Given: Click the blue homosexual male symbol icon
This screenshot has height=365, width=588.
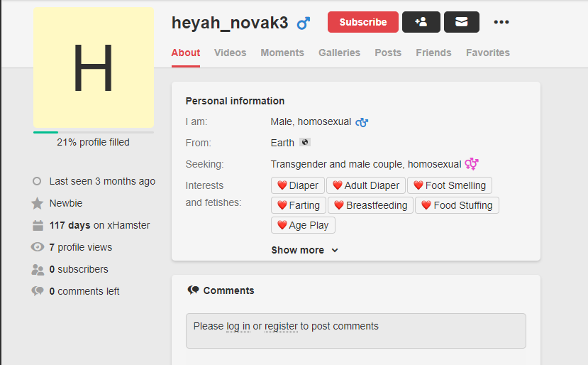Looking at the screenshot, I should [362, 122].
